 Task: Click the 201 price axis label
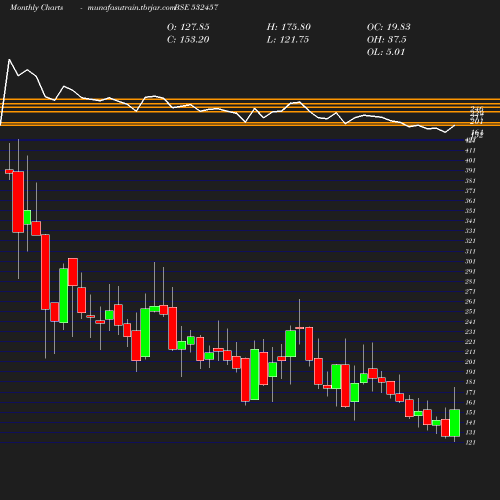click(470, 362)
